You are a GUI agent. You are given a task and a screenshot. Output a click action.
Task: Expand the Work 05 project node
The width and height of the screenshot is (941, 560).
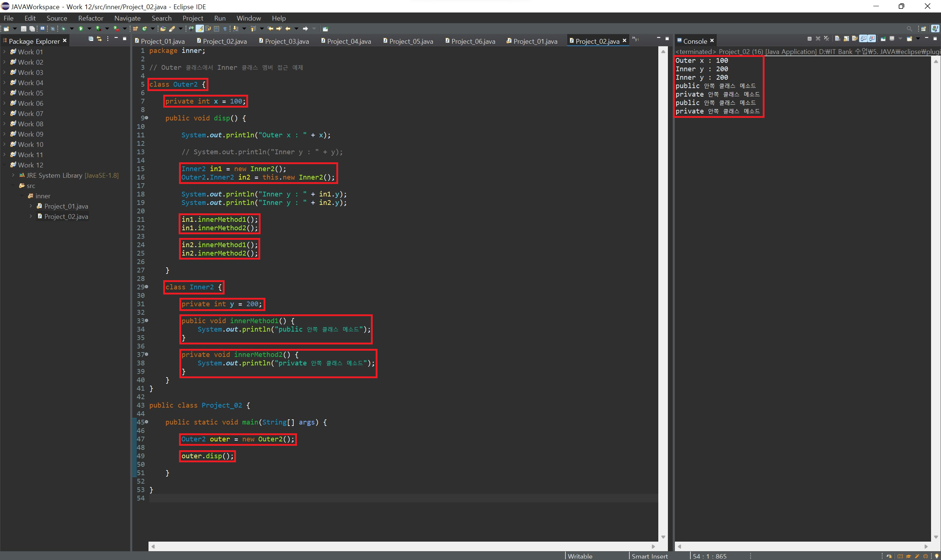[x=4, y=93]
